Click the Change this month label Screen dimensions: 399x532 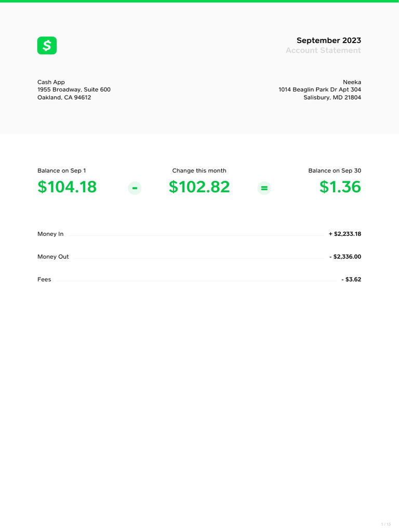pos(199,171)
